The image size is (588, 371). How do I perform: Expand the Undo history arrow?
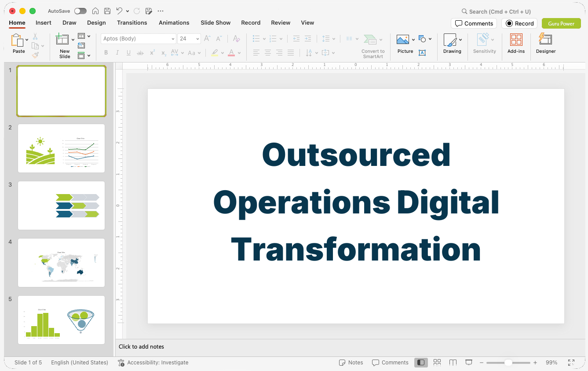coord(128,11)
